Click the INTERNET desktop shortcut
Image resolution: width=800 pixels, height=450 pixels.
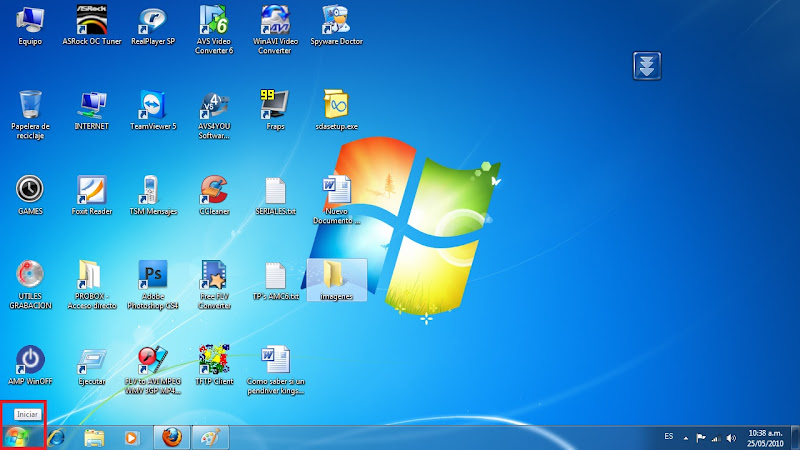pyautogui.click(x=92, y=111)
